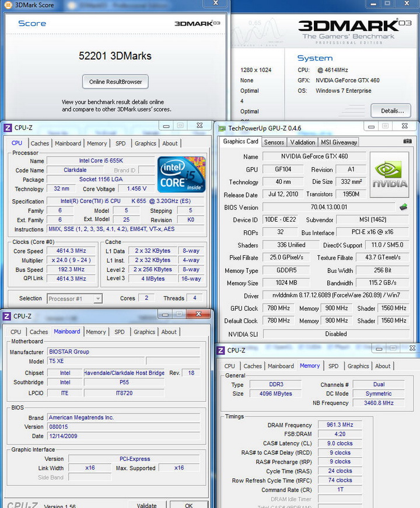Click the 3DMark Score window title icon

8,5
